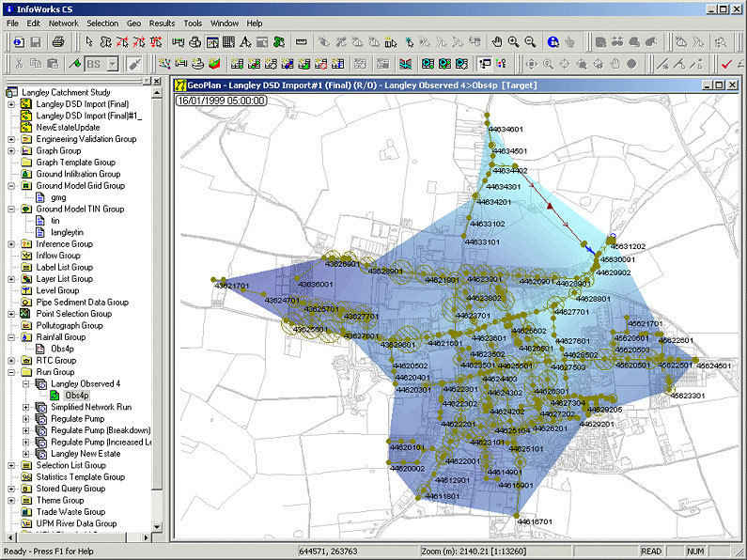
Task: Click the blue Info properties tool
Action: coord(552,42)
